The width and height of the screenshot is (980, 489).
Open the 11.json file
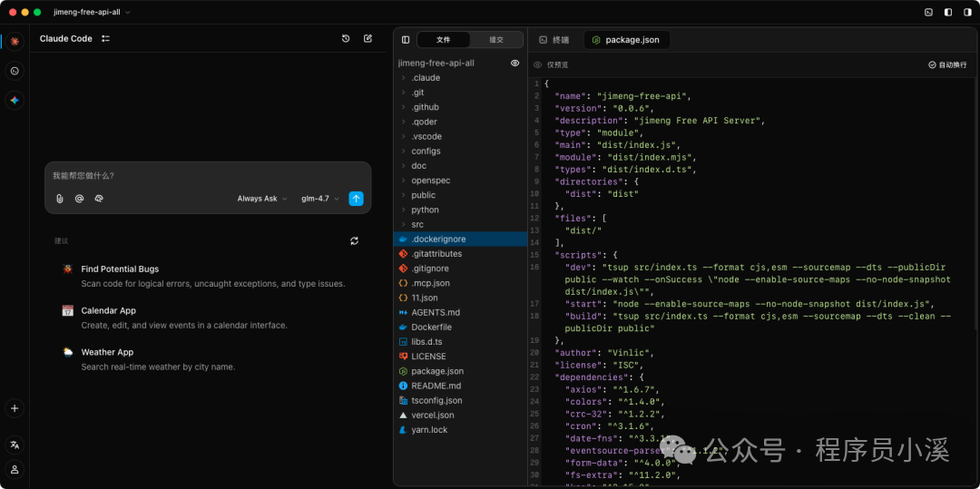pyautogui.click(x=460, y=298)
